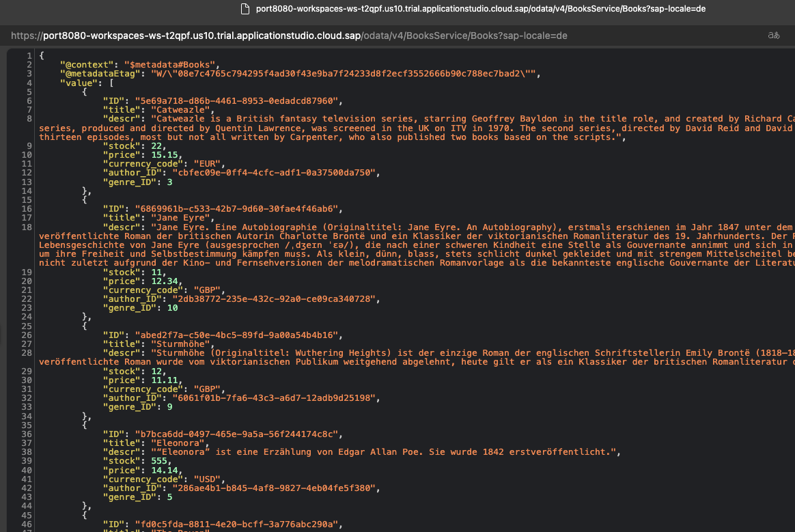Click the translate icon in the address bar
Image resolution: width=795 pixels, height=532 pixels.
[774, 36]
